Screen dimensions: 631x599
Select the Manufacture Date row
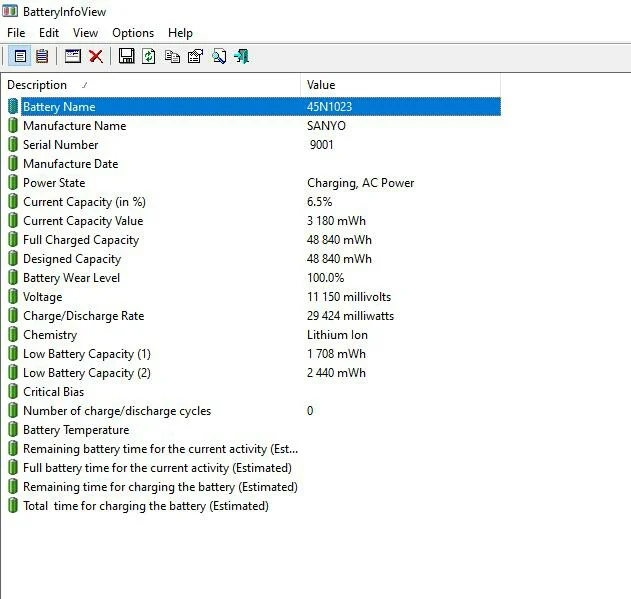click(254, 164)
